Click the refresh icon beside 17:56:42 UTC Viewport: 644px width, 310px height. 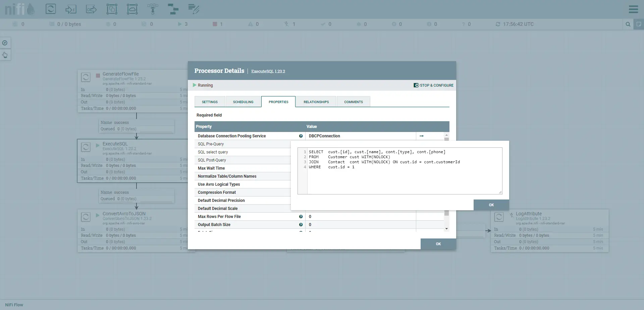[498, 24]
